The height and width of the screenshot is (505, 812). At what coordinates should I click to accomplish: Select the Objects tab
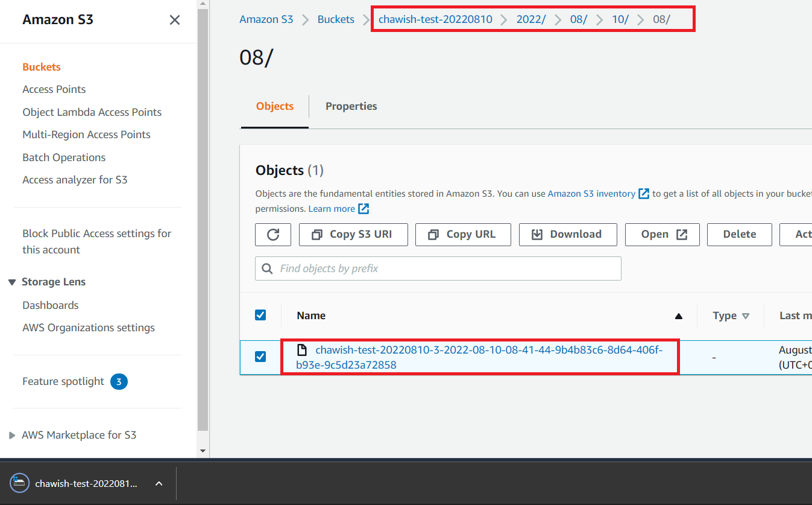(x=274, y=106)
